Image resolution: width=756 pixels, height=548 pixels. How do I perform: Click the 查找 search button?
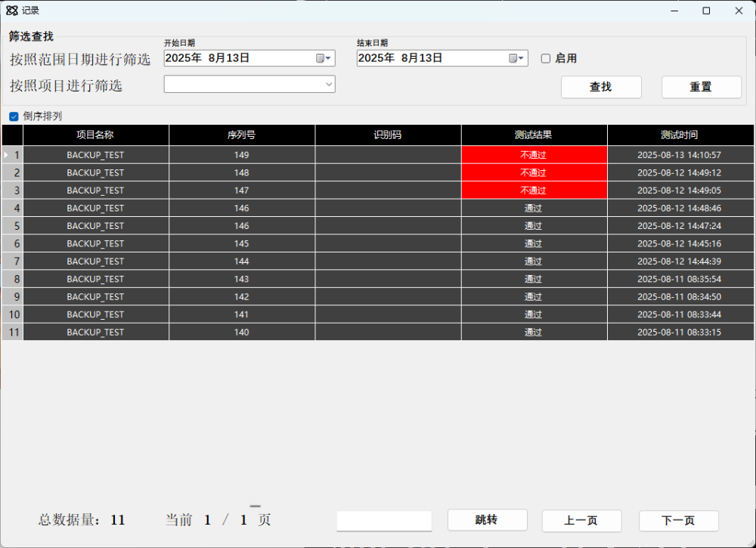(x=600, y=87)
